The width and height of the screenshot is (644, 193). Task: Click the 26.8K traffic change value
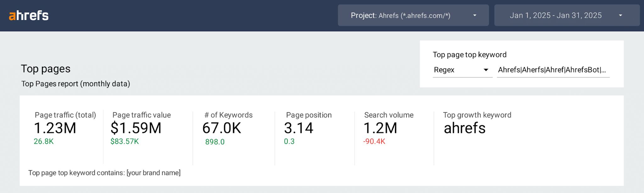44,142
